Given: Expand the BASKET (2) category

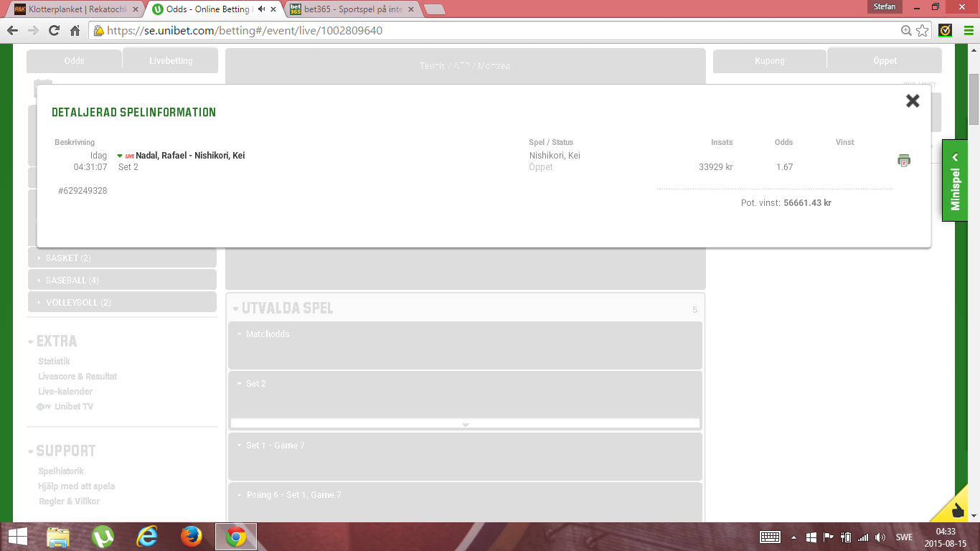Looking at the screenshot, I should pyautogui.click(x=122, y=258).
